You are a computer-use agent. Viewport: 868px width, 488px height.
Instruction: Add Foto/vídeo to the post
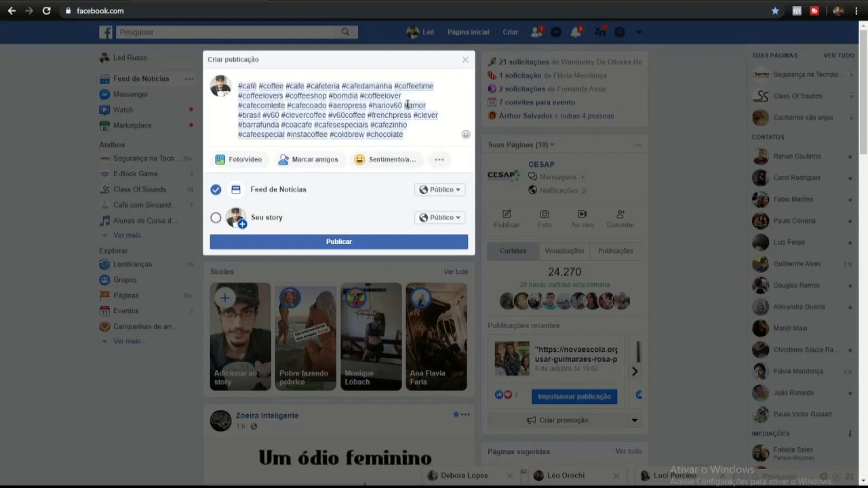click(239, 159)
